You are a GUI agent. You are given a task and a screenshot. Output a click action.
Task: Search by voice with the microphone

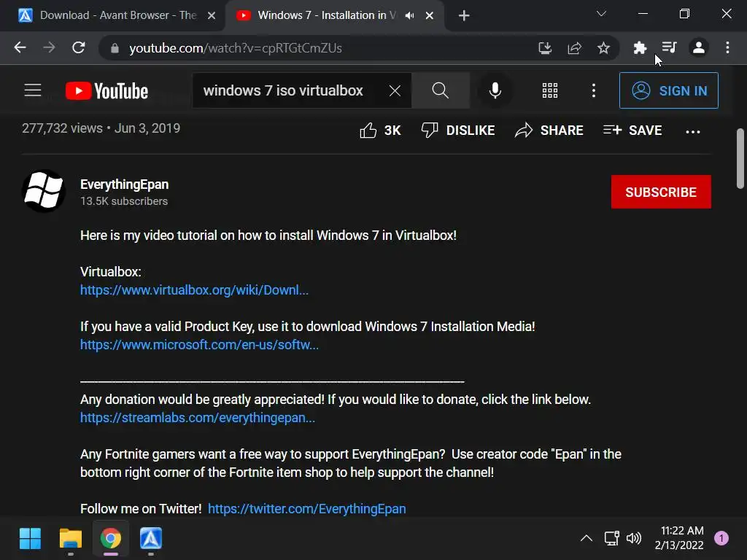(495, 90)
